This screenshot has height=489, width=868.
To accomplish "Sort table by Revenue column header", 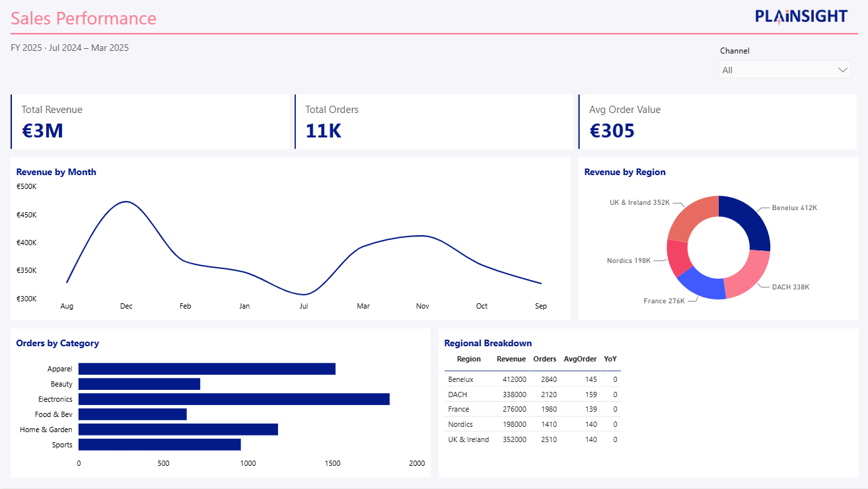I will [x=511, y=359].
